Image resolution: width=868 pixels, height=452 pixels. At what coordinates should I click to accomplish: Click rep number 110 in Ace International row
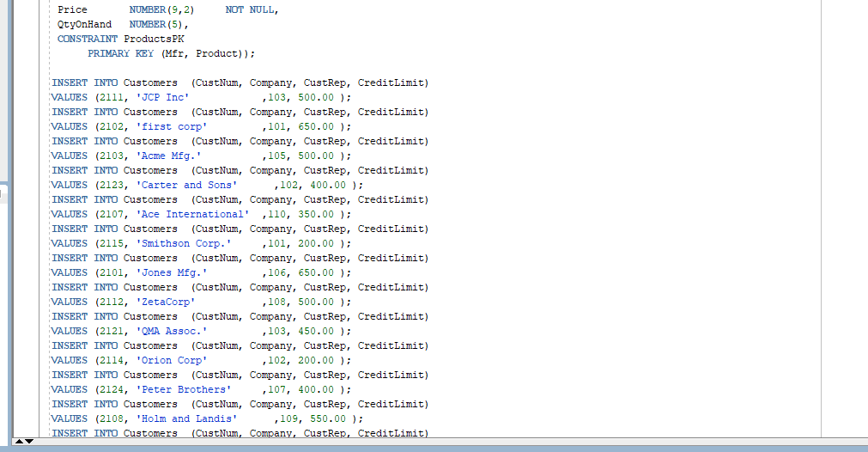coord(276,214)
